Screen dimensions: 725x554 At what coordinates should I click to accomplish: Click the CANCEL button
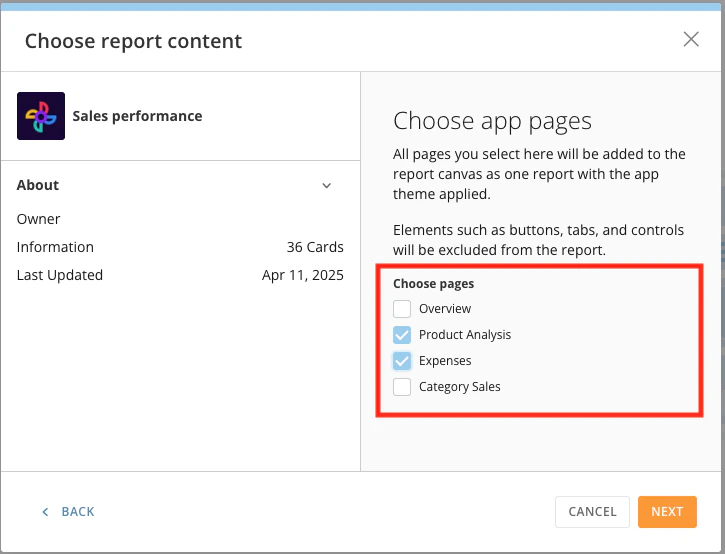592,512
